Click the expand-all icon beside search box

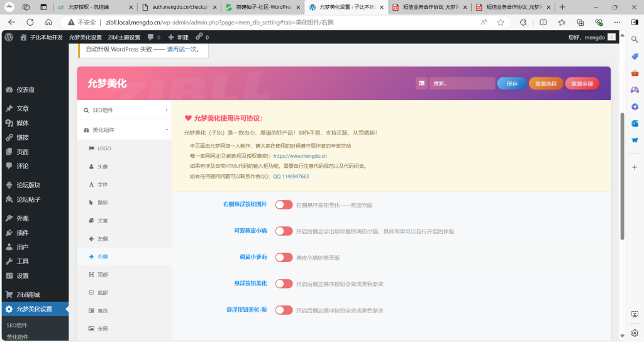pyautogui.click(x=421, y=84)
